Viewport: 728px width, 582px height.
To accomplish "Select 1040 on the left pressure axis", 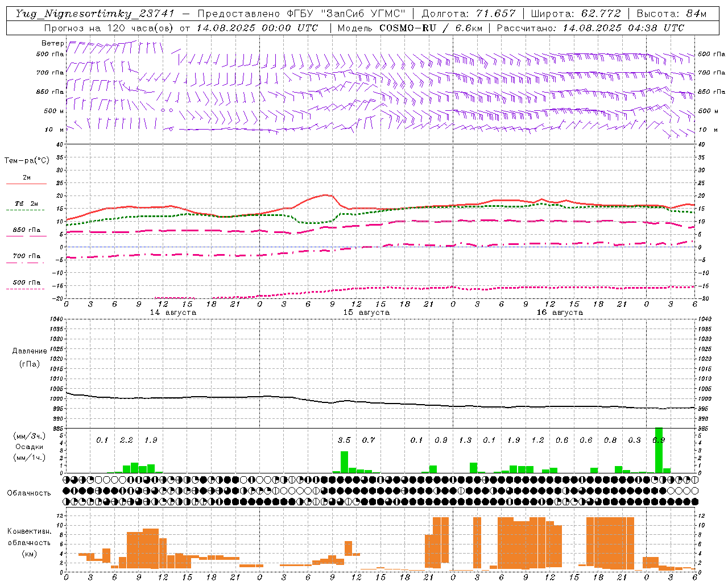I will click(57, 319).
